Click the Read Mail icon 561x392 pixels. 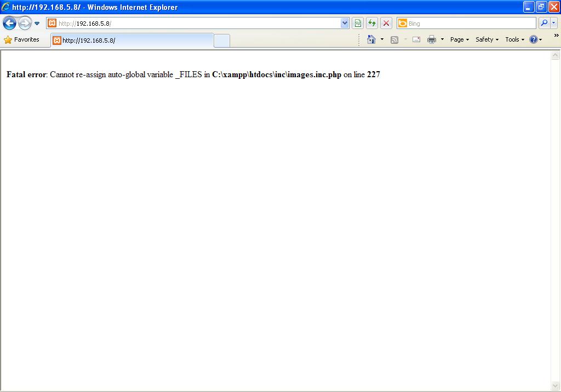pos(416,39)
